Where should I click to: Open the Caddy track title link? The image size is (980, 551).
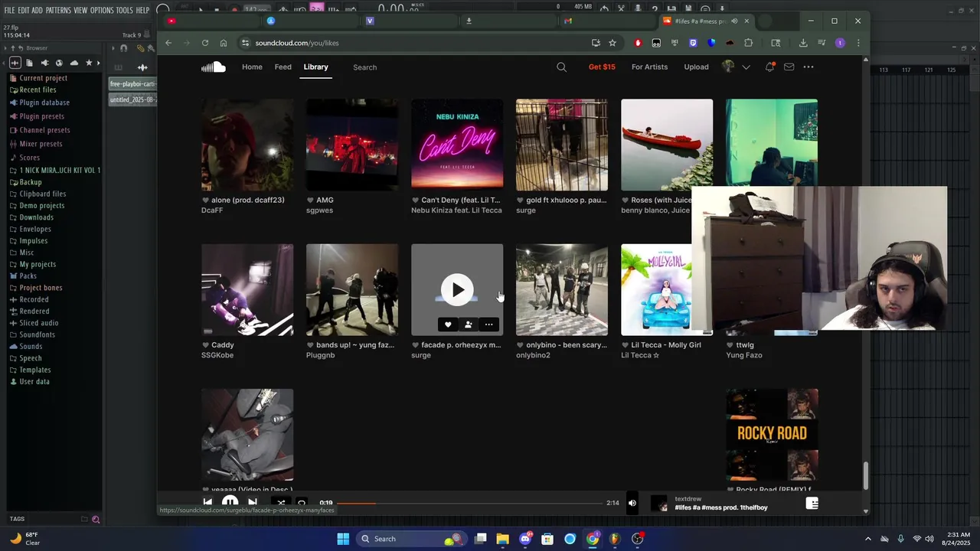pyautogui.click(x=223, y=345)
